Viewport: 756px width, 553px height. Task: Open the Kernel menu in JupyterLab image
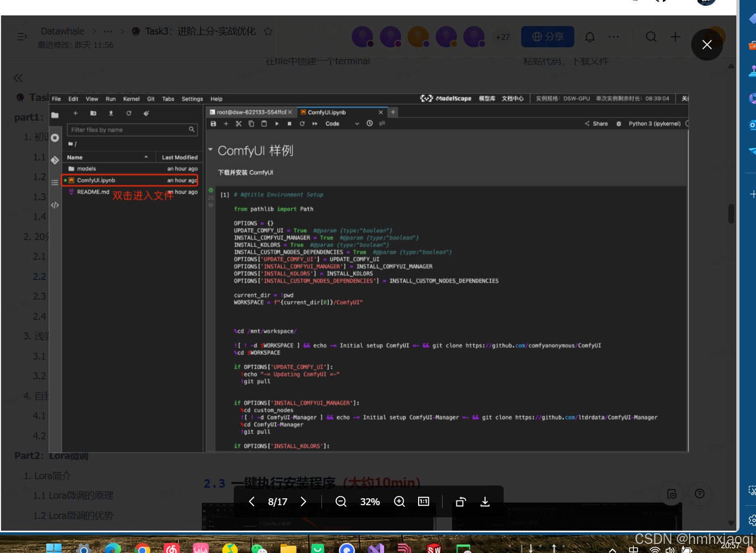click(131, 99)
